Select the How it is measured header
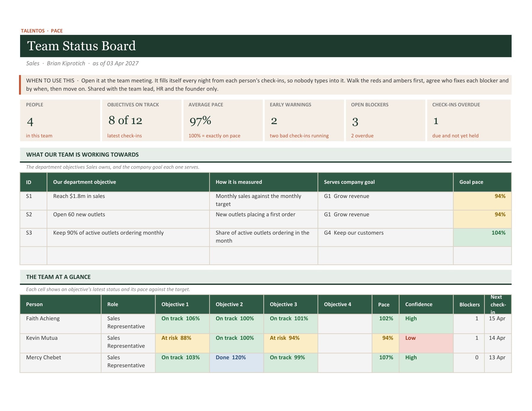 [264, 182]
